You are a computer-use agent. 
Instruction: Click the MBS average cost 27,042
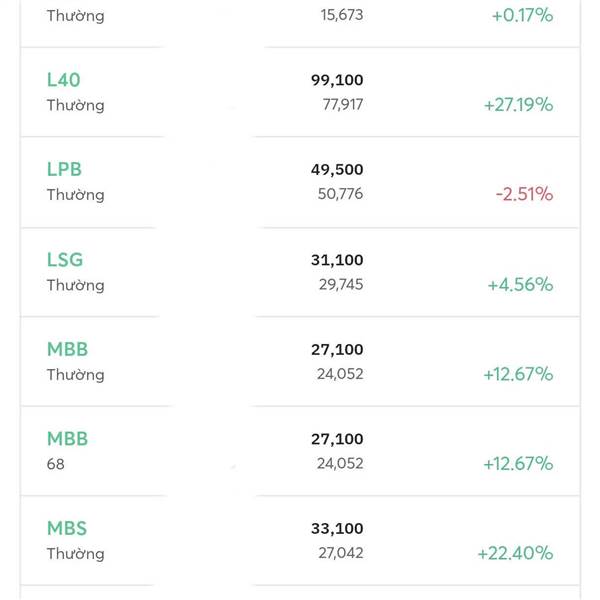tap(341, 553)
